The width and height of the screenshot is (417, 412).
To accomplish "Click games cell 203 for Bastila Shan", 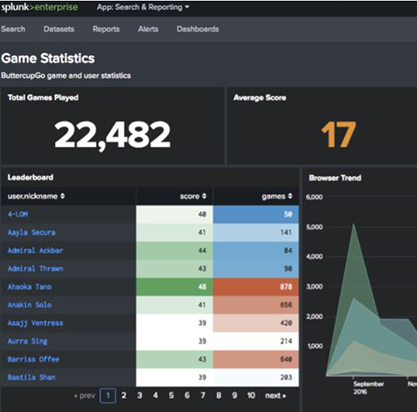I will coord(256,377).
